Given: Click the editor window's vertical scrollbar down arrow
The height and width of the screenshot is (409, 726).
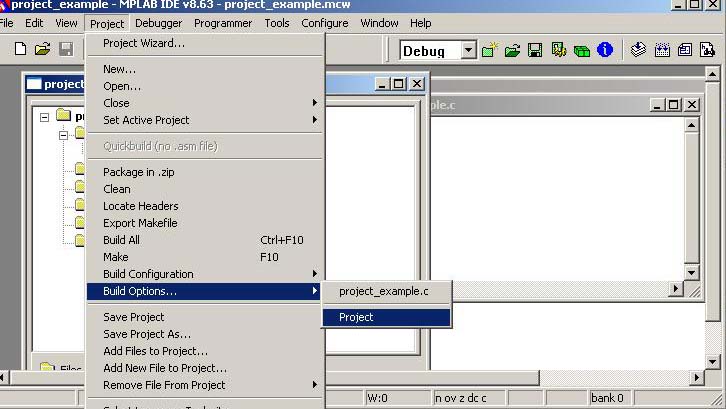Looking at the screenshot, I should (691, 272).
